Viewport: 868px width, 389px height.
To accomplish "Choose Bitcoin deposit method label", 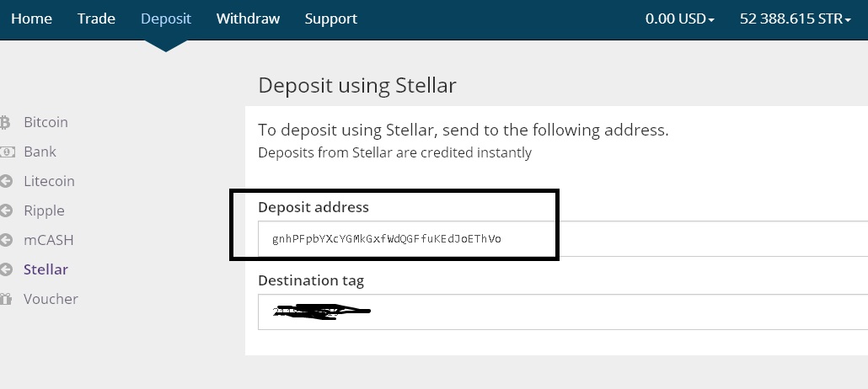I will point(46,123).
